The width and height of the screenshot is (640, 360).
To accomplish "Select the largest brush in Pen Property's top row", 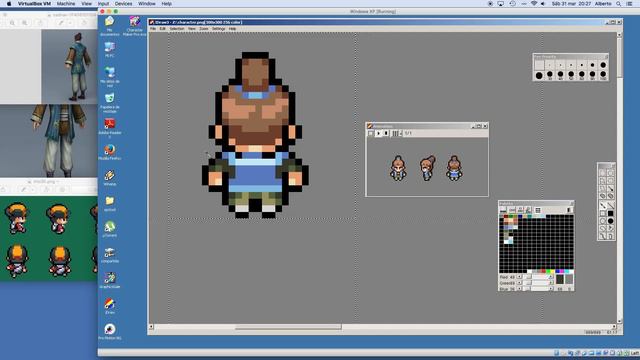I will click(603, 65).
